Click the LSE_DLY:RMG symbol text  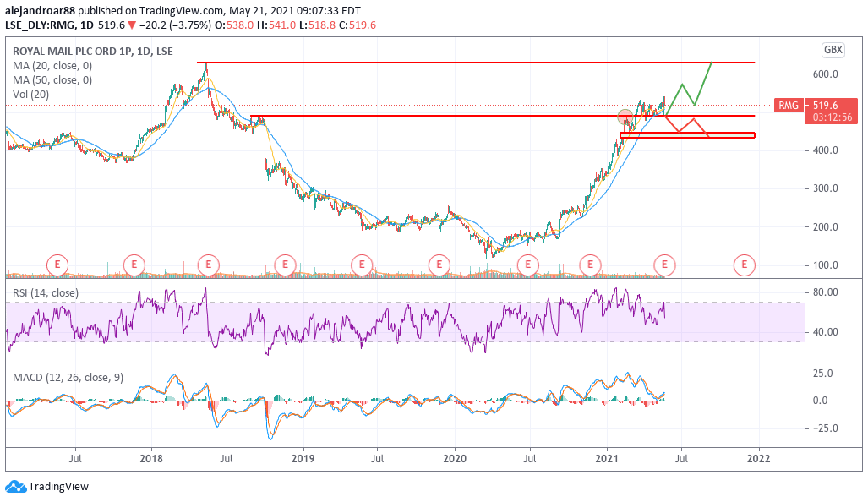point(41,25)
